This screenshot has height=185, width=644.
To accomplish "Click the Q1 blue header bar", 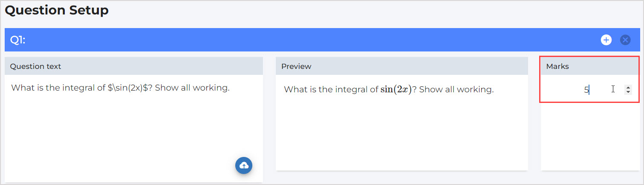I will point(298,40).
